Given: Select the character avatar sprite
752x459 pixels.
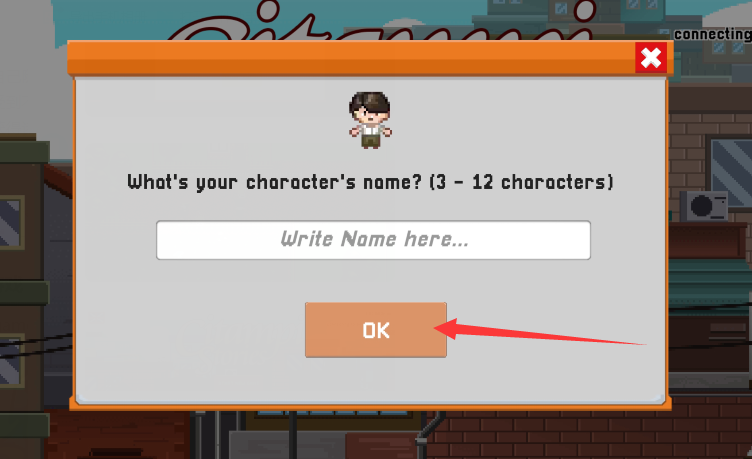Looking at the screenshot, I should pyautogui.click(x=370, y=120).
